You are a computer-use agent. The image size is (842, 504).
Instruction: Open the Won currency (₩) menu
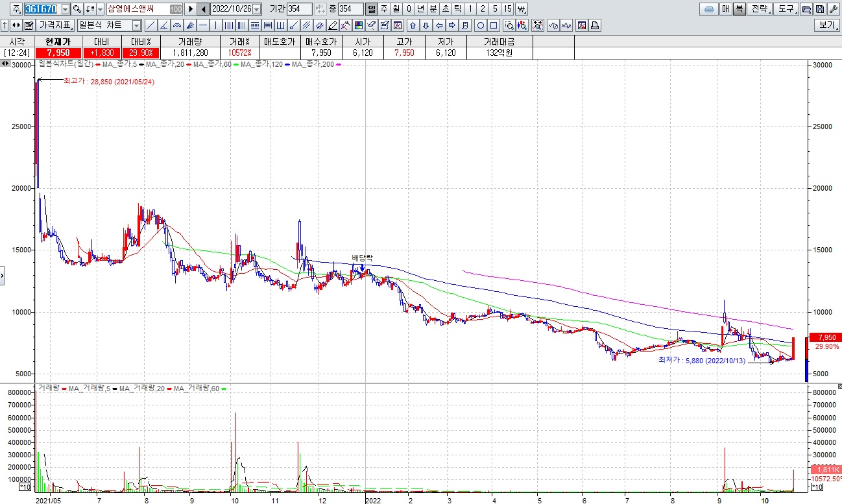point(522,9)
